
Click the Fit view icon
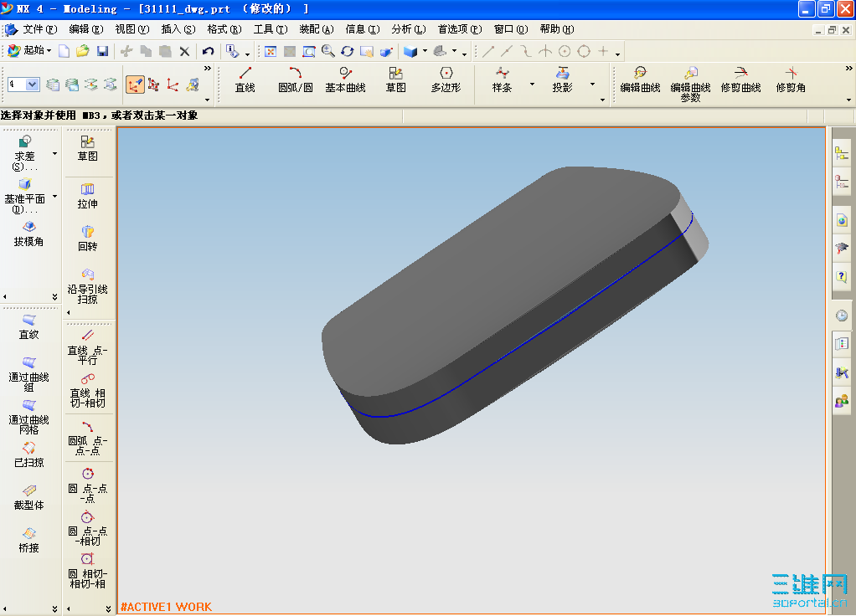(x=271, y=51)
